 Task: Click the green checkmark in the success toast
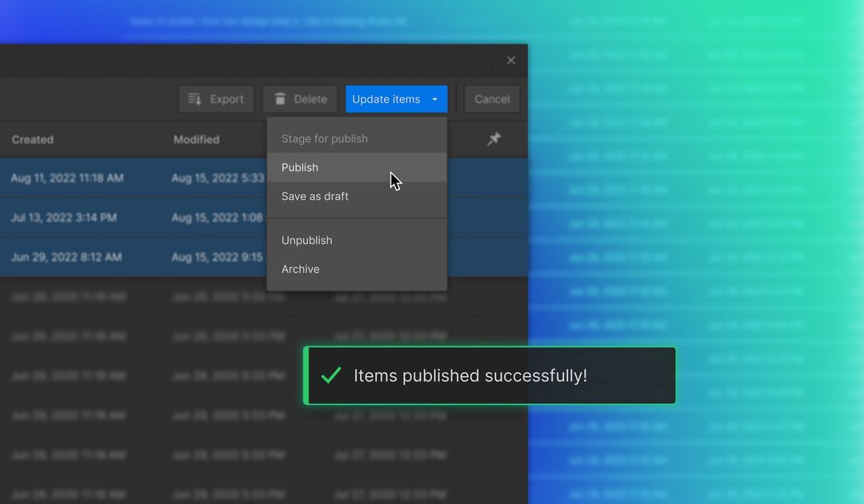(x=330, y=374)
